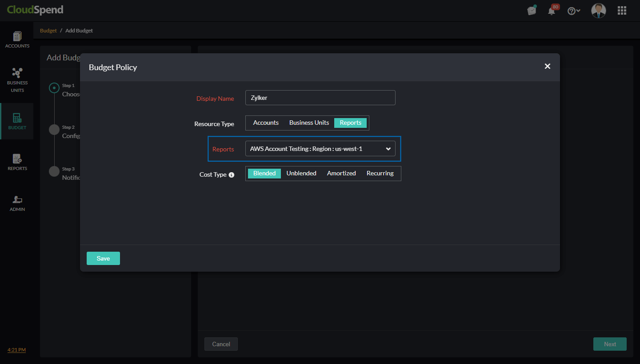Select the Budget sidebar icon
Image resolution: width=640 pixels, height=364 pixels.
pos(17,121)
